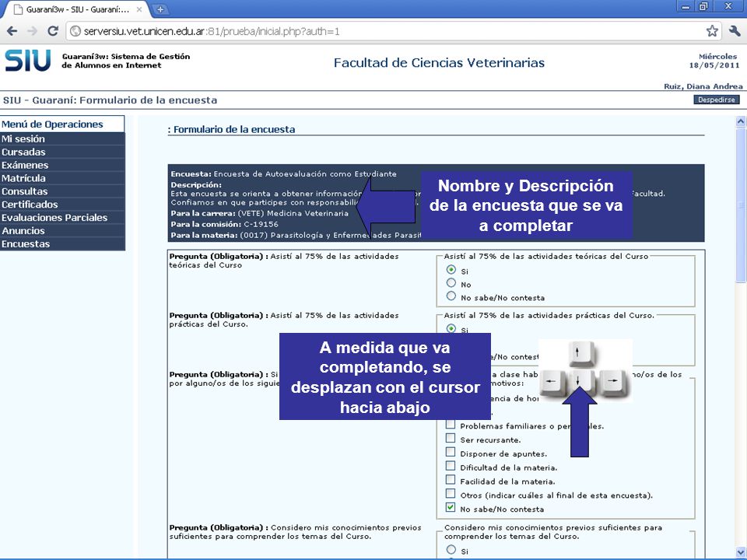Click Para la carrera: (VETE) Medicina Veterinaria
Image resolution: width=747 pixels, height=560 pixels.
(x=260, y=213)
